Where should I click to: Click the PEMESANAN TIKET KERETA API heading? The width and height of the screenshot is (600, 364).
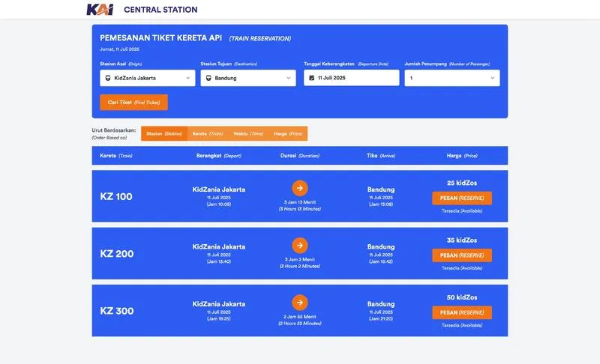(x=160, y=37)
